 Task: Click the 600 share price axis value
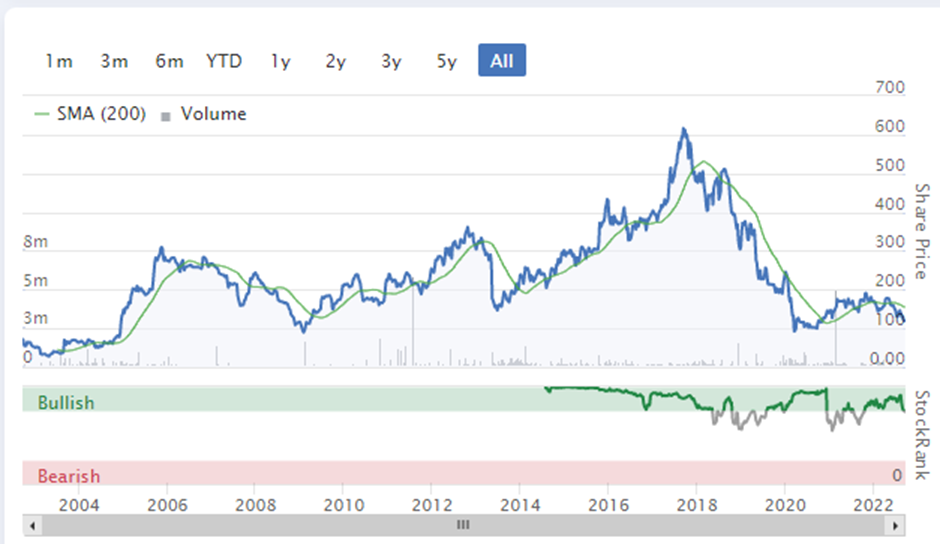pos(890,127)
